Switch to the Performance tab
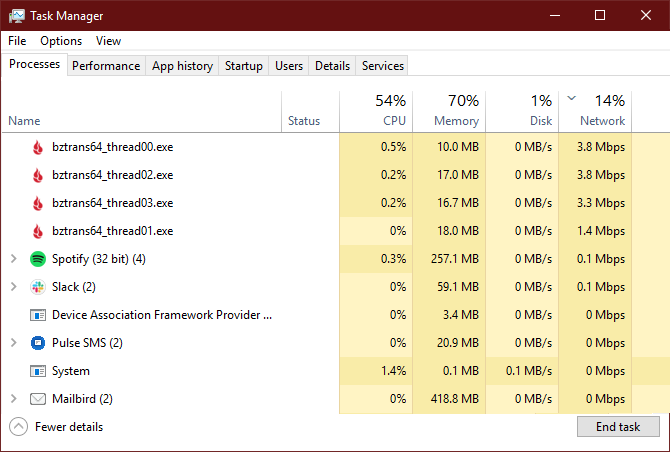The image size is (670, 452). (106, 66)
